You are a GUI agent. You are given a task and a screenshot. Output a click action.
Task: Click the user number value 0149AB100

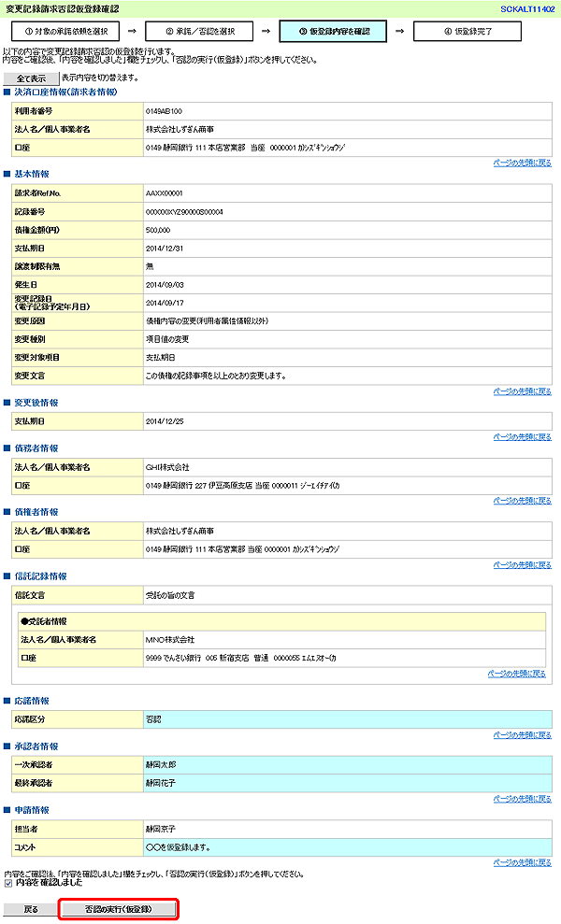[x=164, y=111]
